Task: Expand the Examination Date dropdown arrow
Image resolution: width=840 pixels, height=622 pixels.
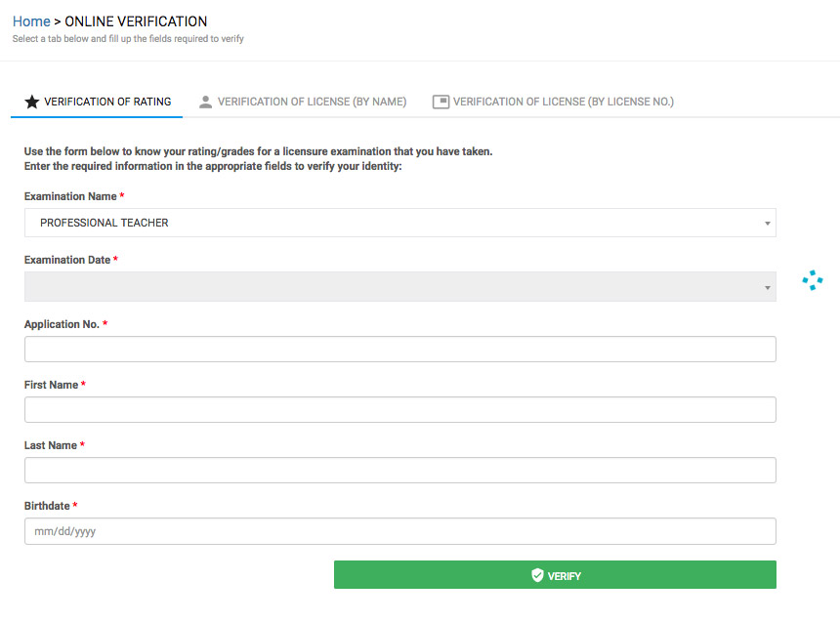Action: click(767, 288)
